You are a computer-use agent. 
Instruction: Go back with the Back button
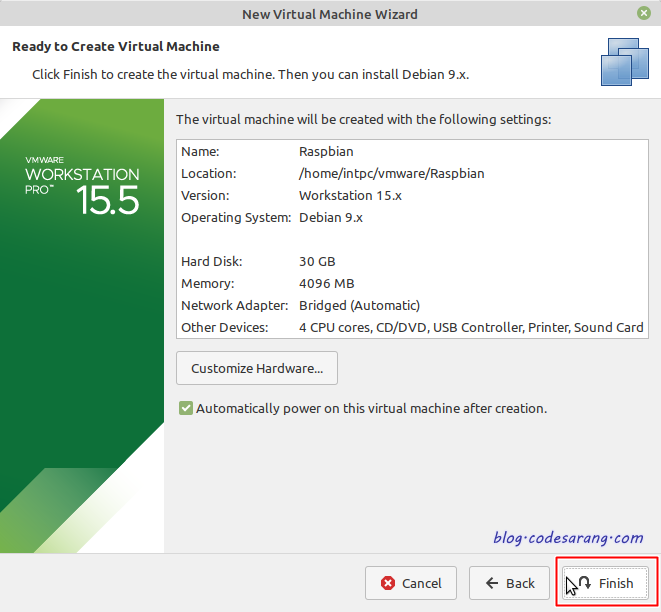(509, 583)
